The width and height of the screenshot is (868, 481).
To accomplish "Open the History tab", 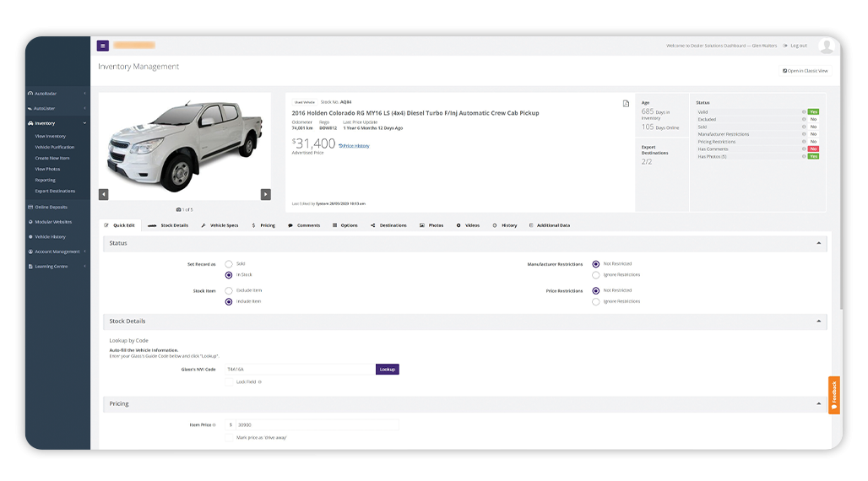I will pyautogui.click(x=505, y=225).
